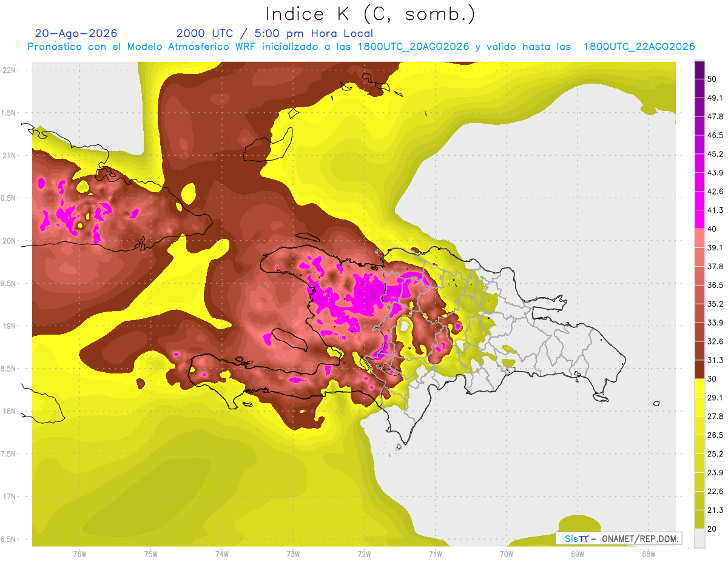Click the legend value "29.1"

(715, 398)
